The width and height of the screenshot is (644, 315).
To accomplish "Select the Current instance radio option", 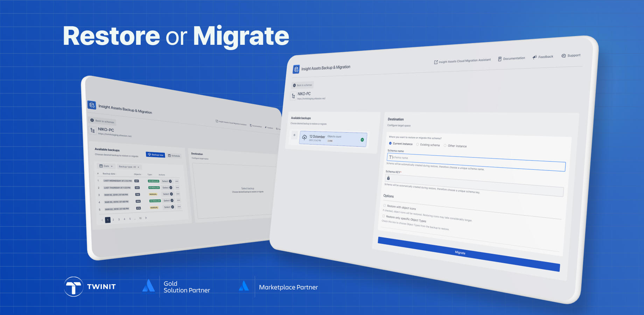I will pyautogui.click(x=390, y=143).
